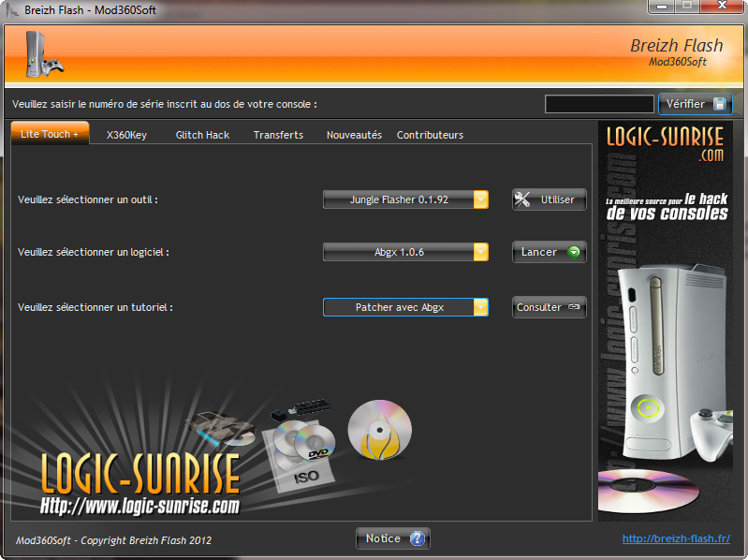The image size is (748, 560).
Task: Click the USB flash drive icon
Action: pos(301,409)
